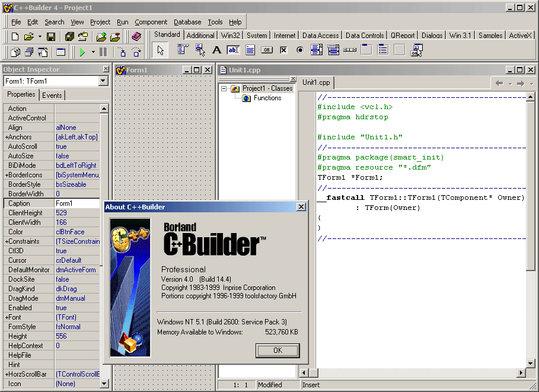
Task: Expand the +BorderIcons property
Action: [x=6, y=175]
